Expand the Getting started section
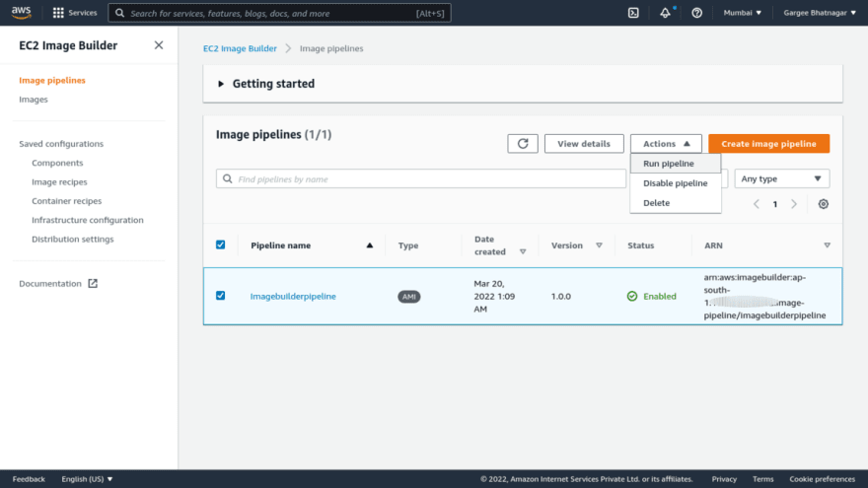Image resolution: width=868 pixels, height=488 pixels. 221,84
